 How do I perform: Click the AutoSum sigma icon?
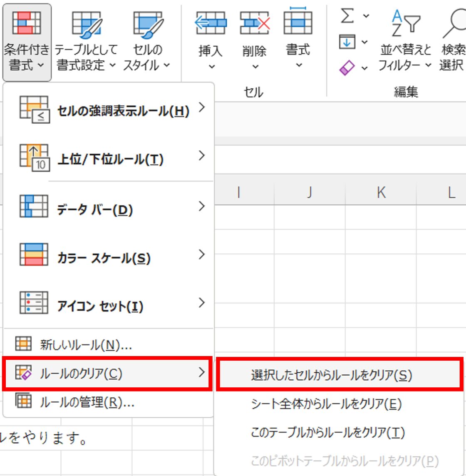pyautogui.click(x=347, y=15)
